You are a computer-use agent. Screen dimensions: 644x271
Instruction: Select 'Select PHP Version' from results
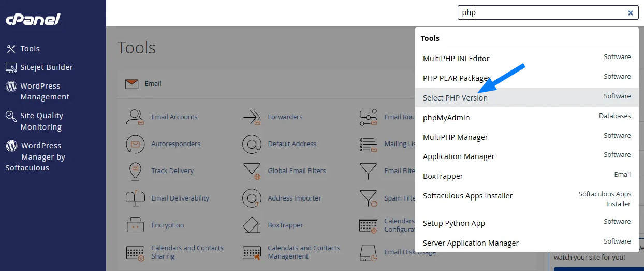pos(455,98)
